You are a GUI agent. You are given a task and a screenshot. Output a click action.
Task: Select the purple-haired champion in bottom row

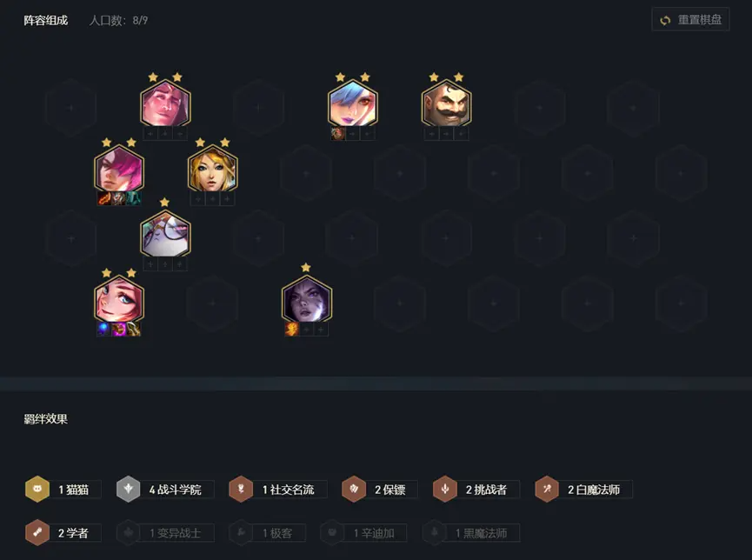(307, 300)
